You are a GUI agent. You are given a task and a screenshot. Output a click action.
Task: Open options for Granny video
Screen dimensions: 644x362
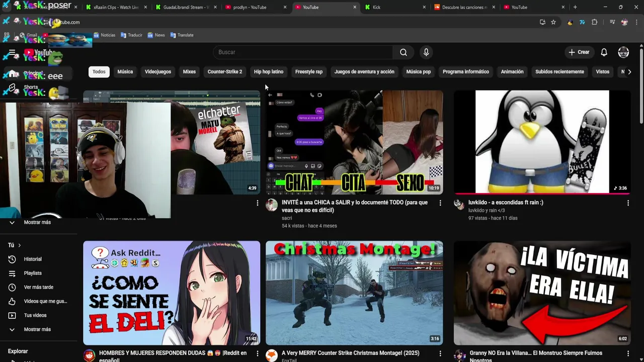628,354
